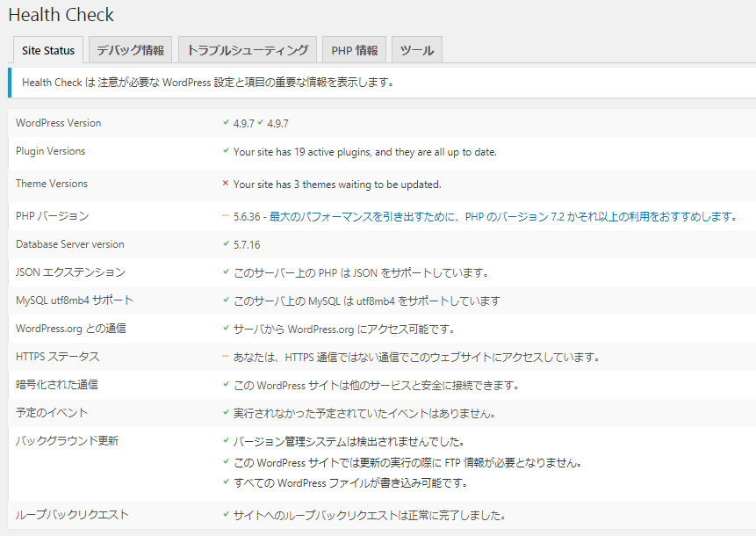Select the HTTPS ステータス label

57,357
